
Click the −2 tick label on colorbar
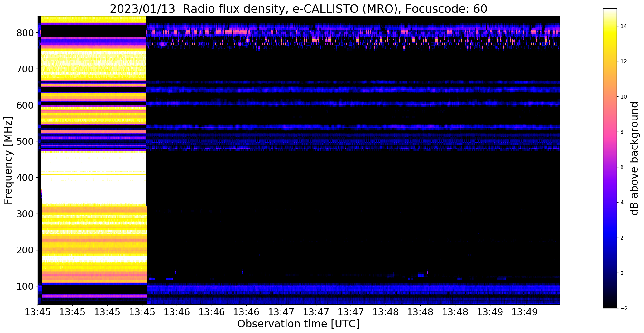624,308
